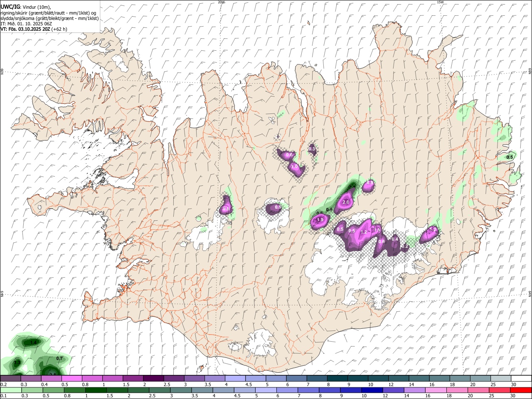Click the IT: Mið. 01. 10. 2025 06Z line
The width and height of the screenshot is (532, 399).
point(26,24)
